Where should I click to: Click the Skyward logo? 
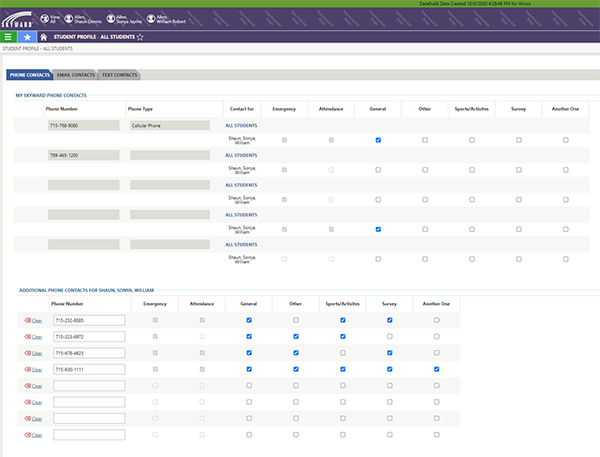[17, 19]
